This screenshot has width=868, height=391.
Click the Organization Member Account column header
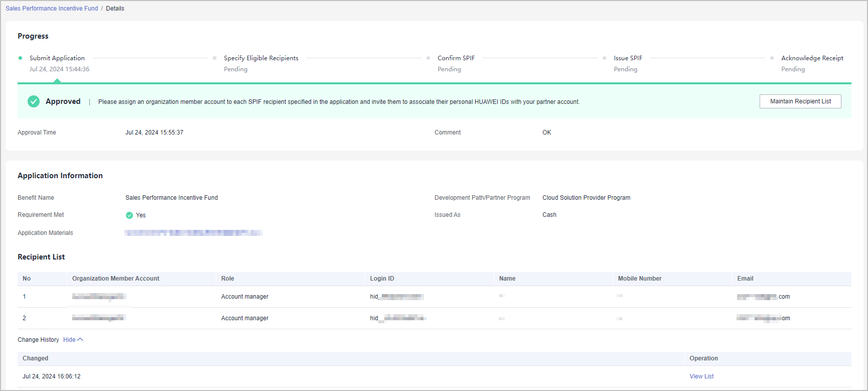(x=116, y=279)
